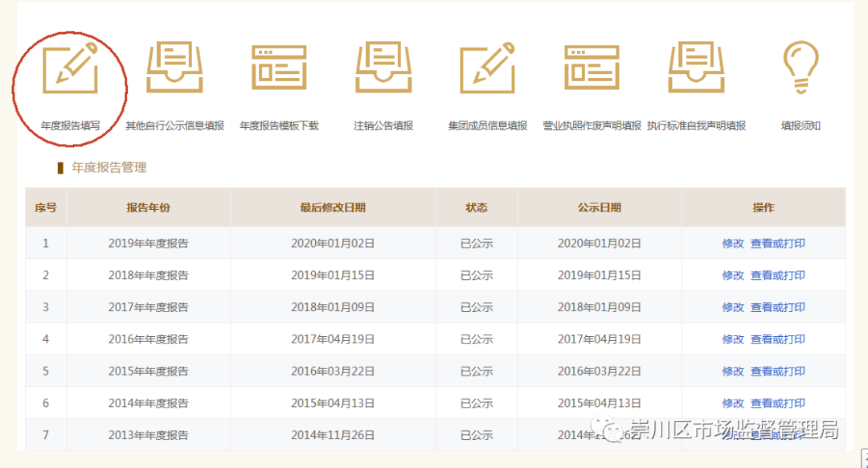
Task: Open 查看或打印 for the 2015年年度报告
Action: pos(778,372)
